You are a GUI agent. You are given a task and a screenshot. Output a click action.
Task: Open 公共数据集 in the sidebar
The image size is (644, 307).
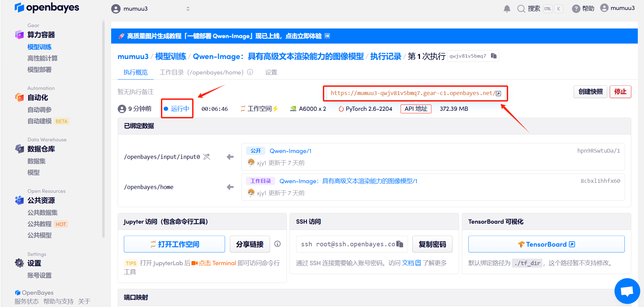coord(43,213)
